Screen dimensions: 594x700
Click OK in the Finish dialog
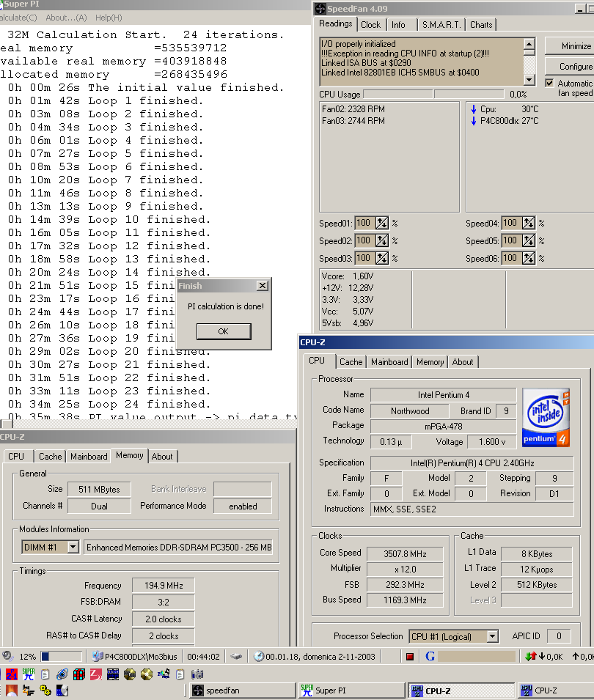coord(224,331)
